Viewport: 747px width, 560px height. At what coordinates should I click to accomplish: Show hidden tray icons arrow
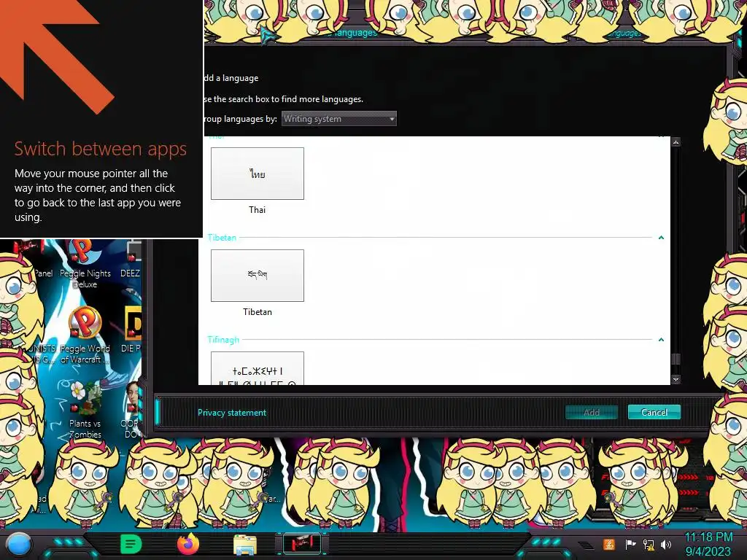586,545
